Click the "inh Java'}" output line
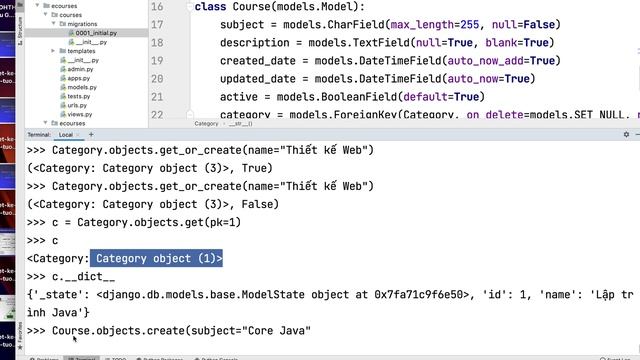The image size is (640, 360). [x=58, y=313]
